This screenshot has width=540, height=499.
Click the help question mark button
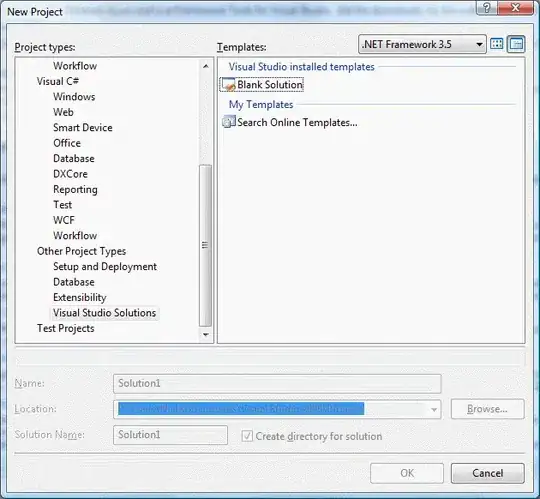tap(487, 8)
